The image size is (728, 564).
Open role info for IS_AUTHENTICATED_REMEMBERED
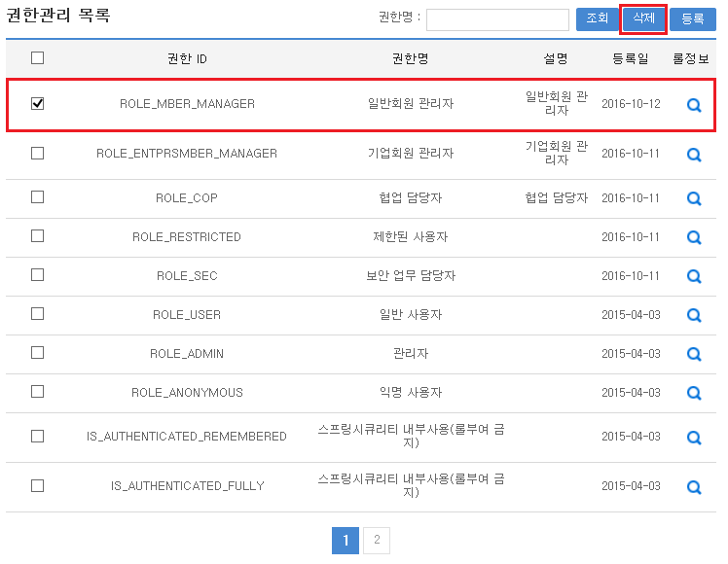click(694, 437)
